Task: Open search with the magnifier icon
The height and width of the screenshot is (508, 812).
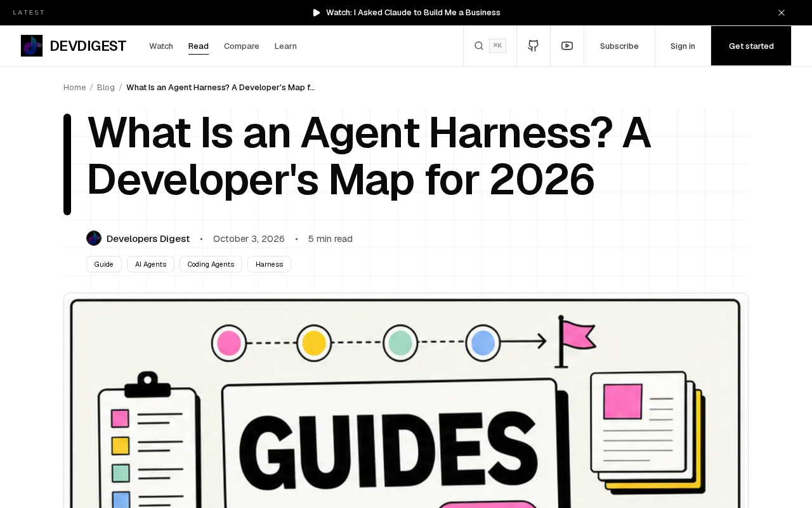Action: pyautogui.click(x=479, y=46)
